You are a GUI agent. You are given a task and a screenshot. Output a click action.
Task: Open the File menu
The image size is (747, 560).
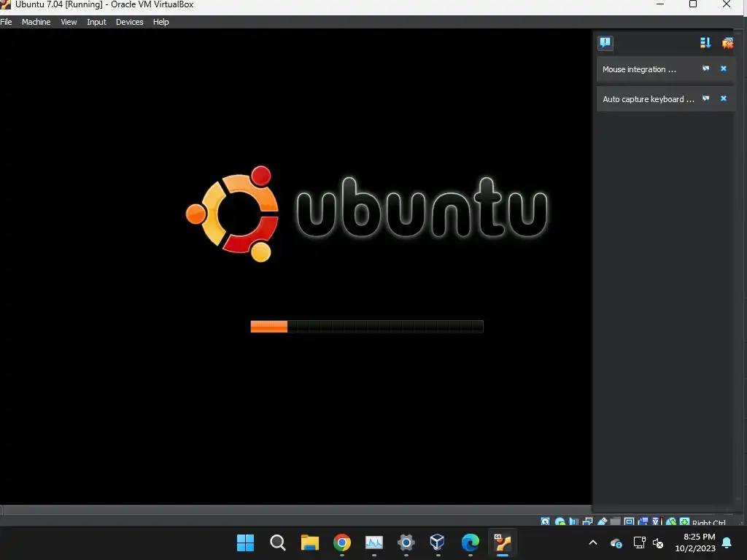pos(6,22)
